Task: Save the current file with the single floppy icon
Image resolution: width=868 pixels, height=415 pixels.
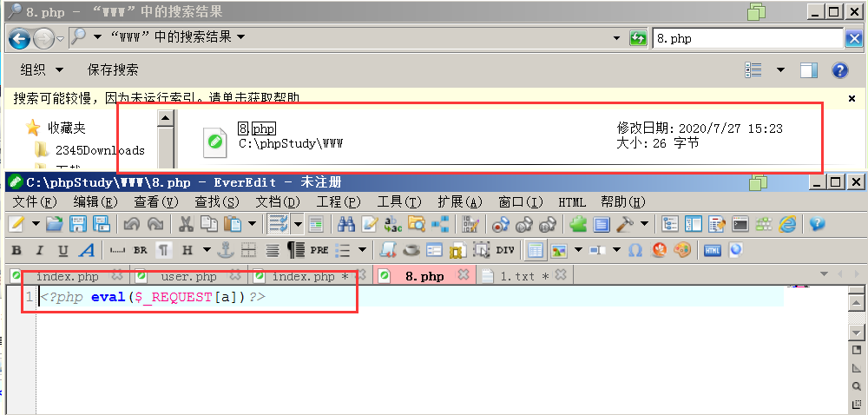Action: point(78,223)
